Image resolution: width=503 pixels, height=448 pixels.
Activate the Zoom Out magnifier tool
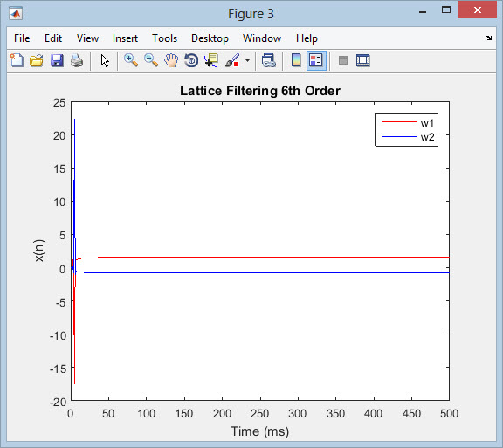point(151,60)
